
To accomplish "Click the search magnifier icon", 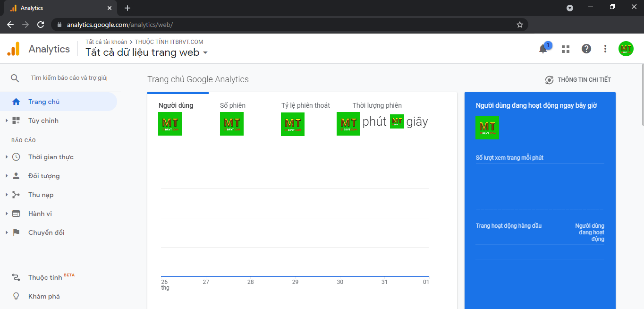I will pyautogui.click(x=15, y=78).
